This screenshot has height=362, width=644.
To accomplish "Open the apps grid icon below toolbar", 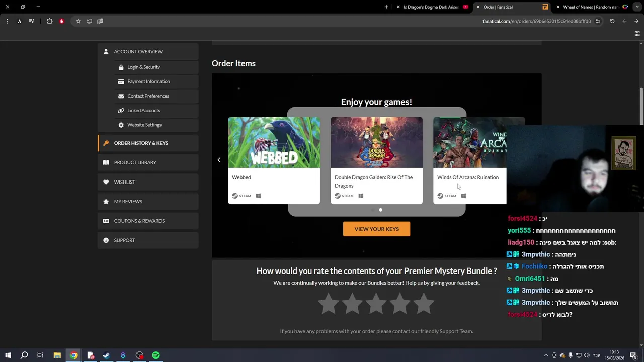I will pyautogui.click(x=637, y=34).
